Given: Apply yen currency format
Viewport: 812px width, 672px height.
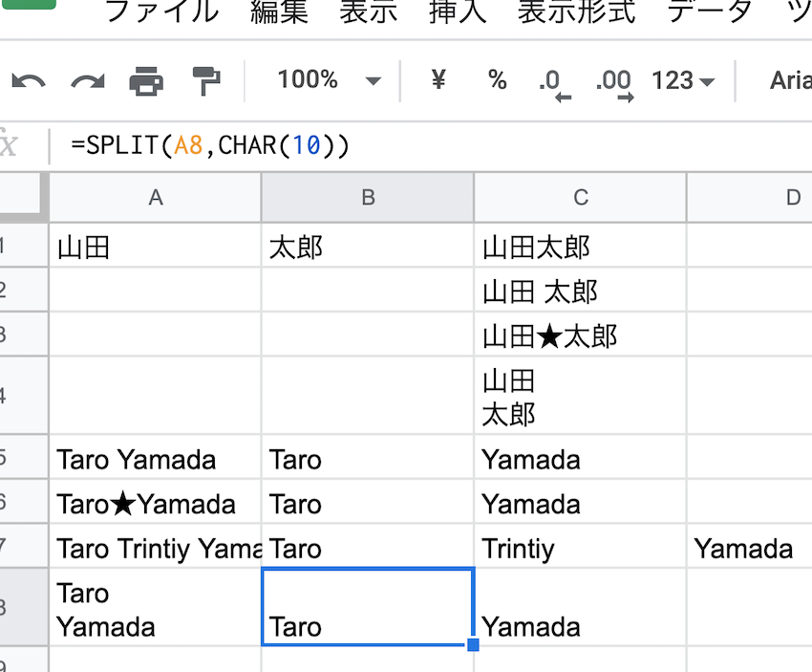Looking at the screenshot, I should [438, 80].
